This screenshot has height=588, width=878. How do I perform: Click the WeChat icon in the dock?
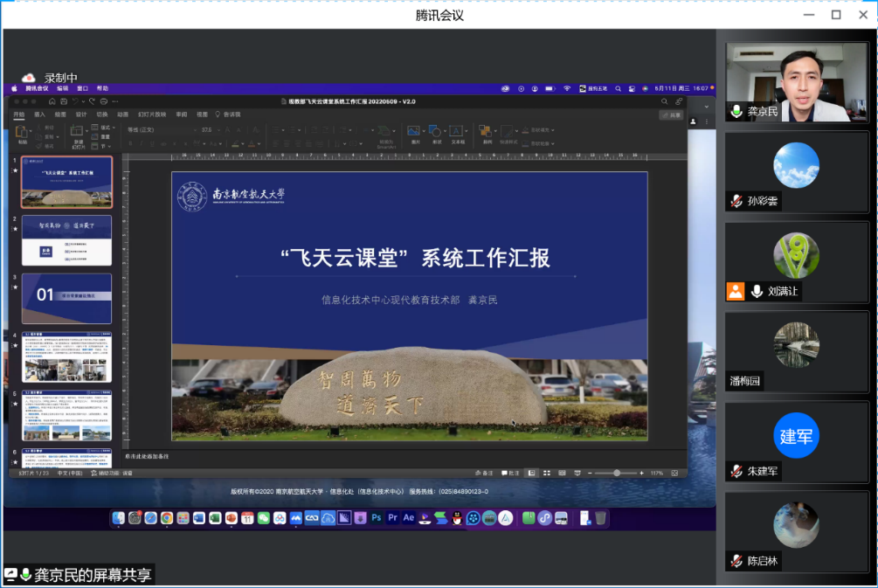264,518
